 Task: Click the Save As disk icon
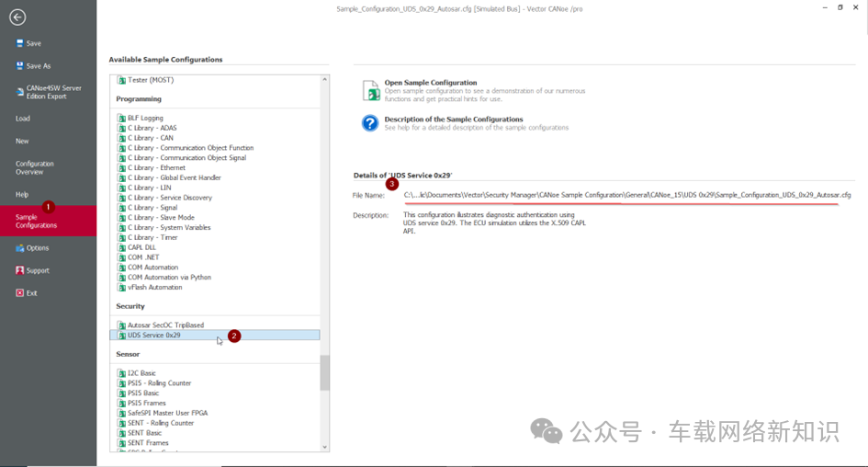click(20, 66)
